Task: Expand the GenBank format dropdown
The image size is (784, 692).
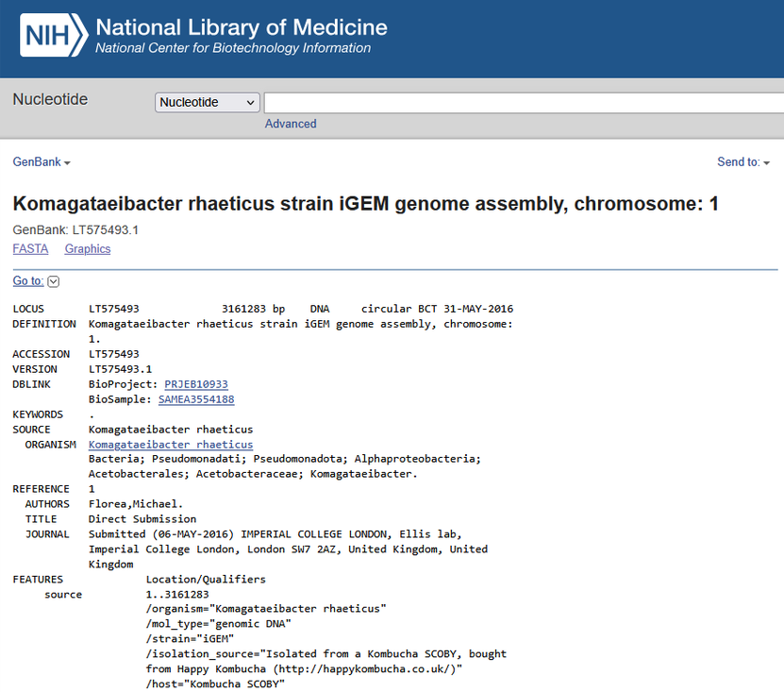Action: [42, 162]
